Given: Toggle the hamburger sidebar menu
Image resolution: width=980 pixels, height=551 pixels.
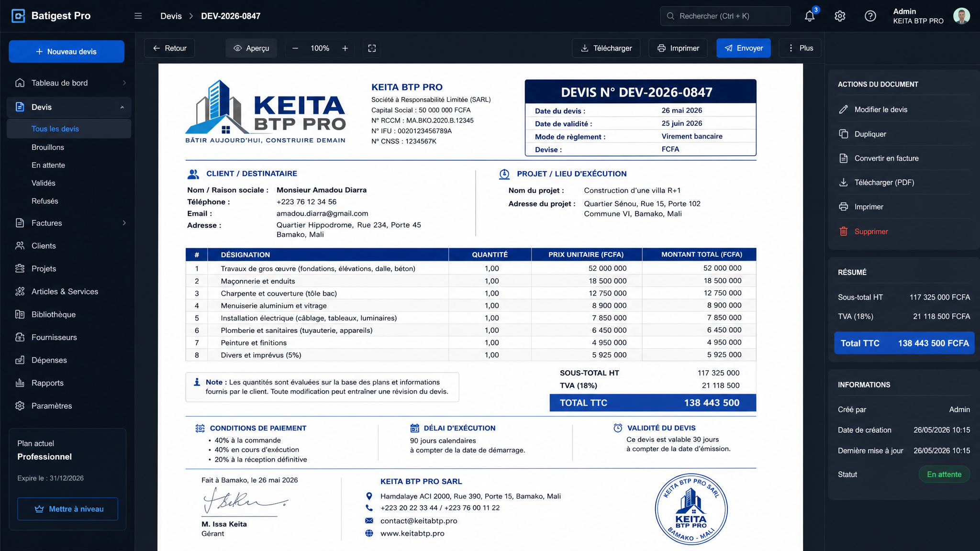Looking at the screenshot, I should tap(138, 16).
